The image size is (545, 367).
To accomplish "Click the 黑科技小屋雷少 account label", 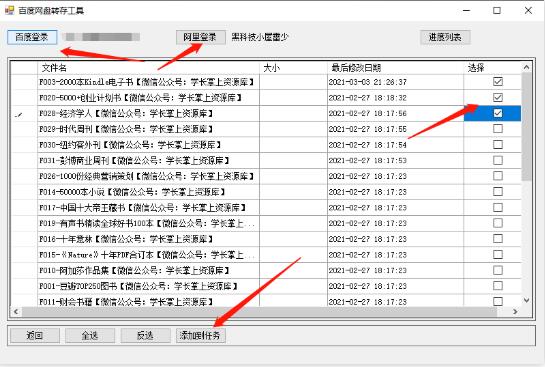I will [x=260, y=37].
